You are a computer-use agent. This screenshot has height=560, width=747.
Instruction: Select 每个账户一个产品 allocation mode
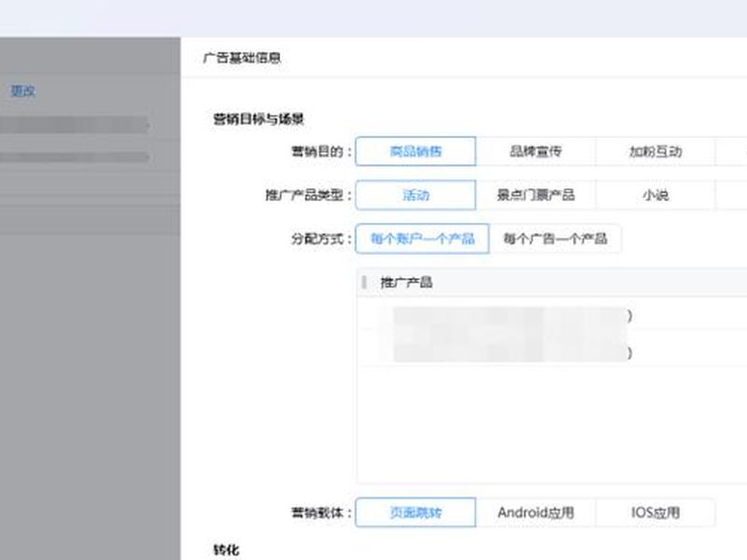(422, 239)
